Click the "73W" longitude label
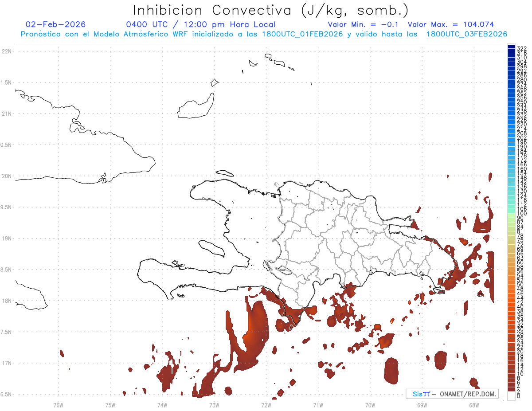This screenshot has height=411, width=532. click(x=214, y=405)
